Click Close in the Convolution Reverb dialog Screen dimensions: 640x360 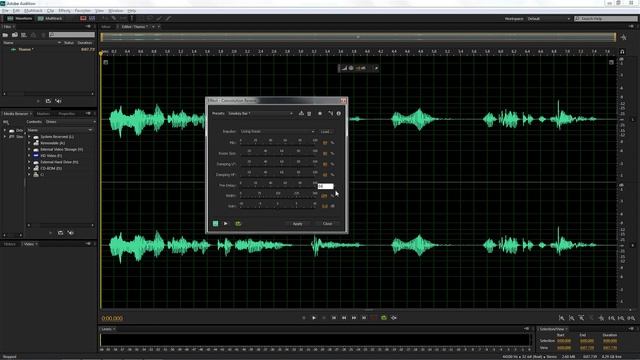tap(328, 224)
